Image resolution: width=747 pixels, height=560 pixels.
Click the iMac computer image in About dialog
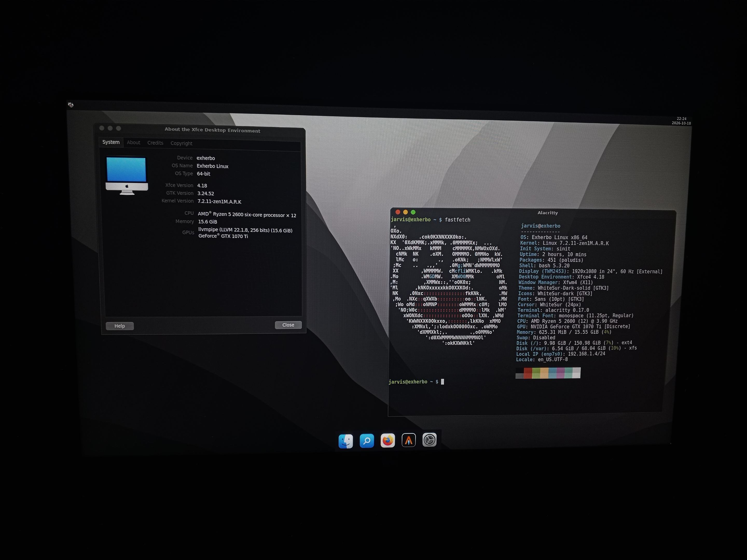(127, 176)
